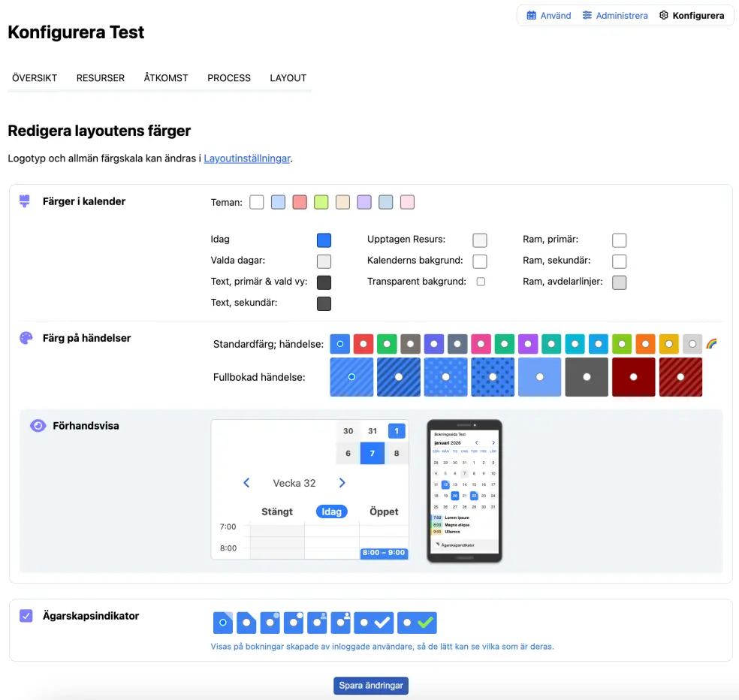Pick the light green theme swatch
Viewport: 739px width, 700px height.
click(321, 202)
